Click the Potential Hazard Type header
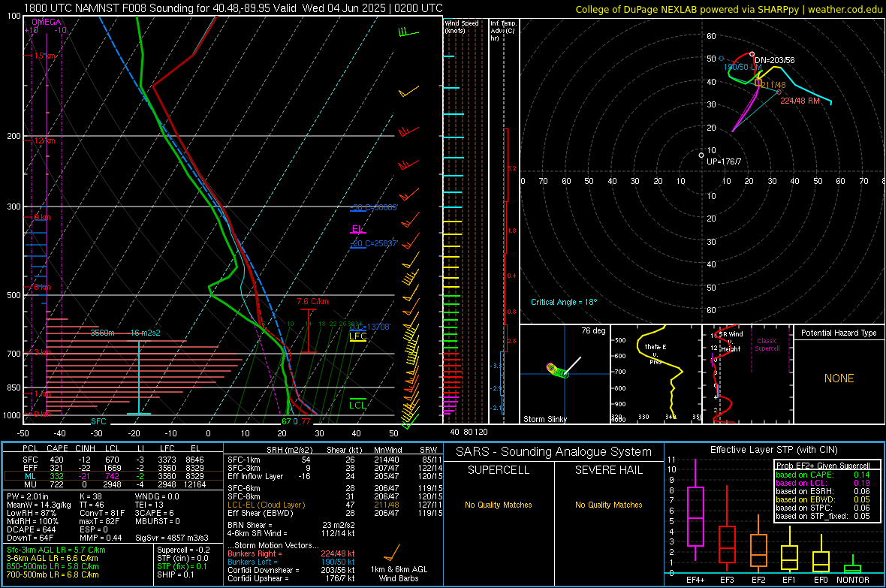Viewport: 886px width, 588px height. coord(839,333)
